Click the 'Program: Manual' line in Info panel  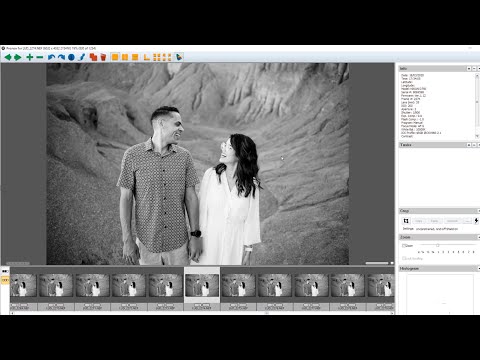coord(412,123)
